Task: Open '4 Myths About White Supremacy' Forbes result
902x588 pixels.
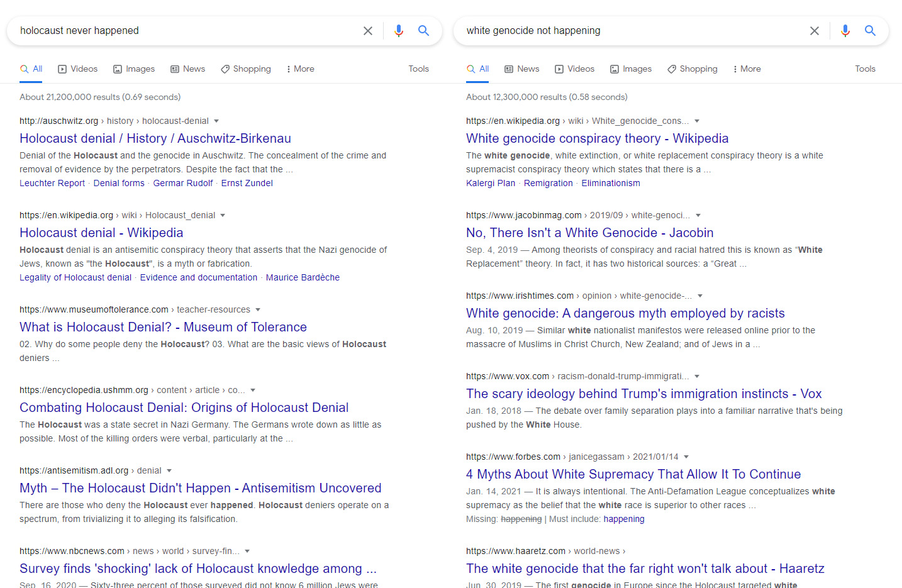Action: [633, 474]
